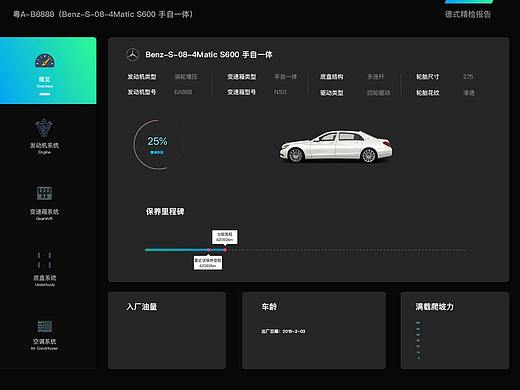Click the 当前里程 tooltip above timeline
520x390 pixels.
225,237
